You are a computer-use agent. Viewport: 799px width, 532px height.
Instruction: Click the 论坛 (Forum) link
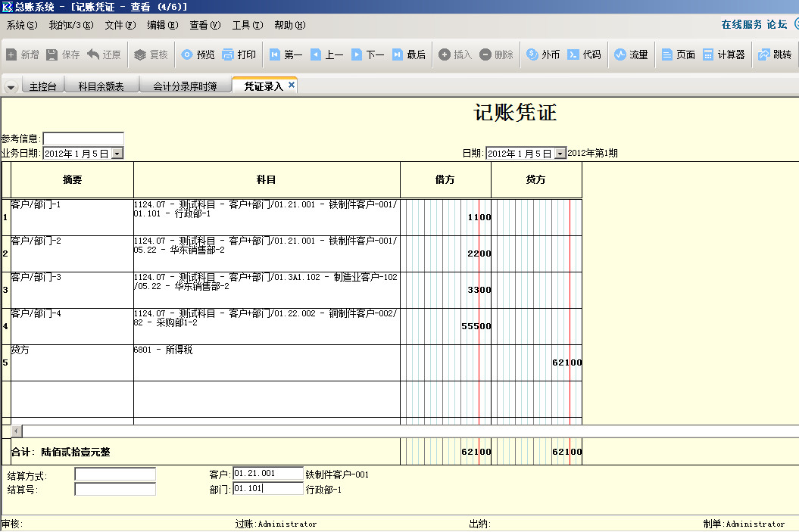pyautogui.click(x=777, y=24)
